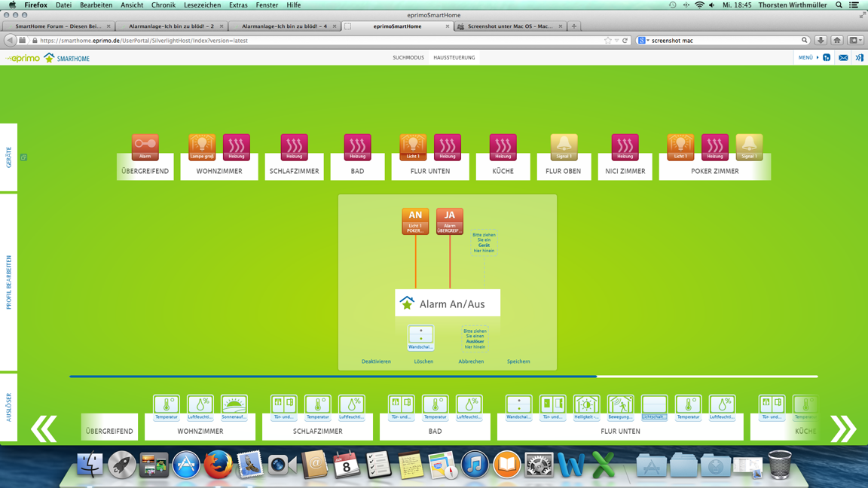Select the Temperatur trigger in Wohnzimmer
The width and height of the screenshot is (868, 488).
pyautogui.click(x=167, y=407)
